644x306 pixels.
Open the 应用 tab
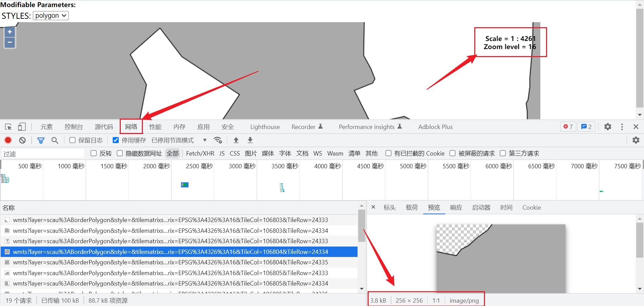pos(204,127)
